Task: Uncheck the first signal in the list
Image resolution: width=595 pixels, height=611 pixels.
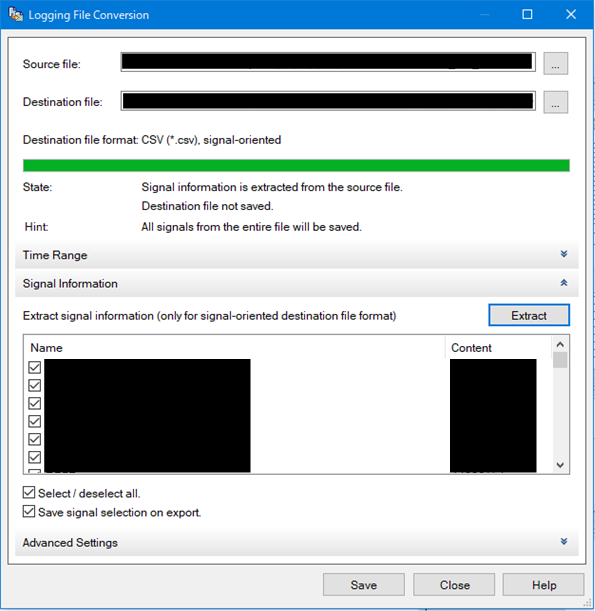Action: coord(35,367)
